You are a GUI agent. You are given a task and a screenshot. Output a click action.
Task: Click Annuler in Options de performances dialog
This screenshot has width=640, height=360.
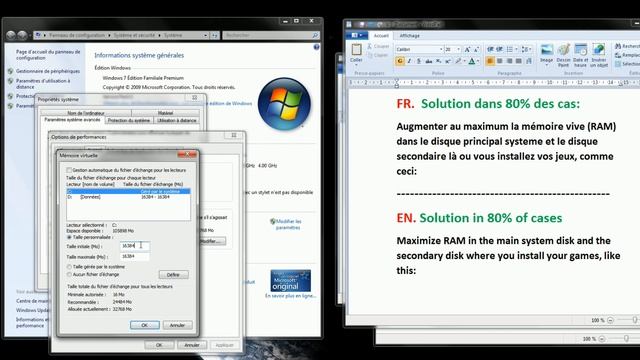coord(192,345)
